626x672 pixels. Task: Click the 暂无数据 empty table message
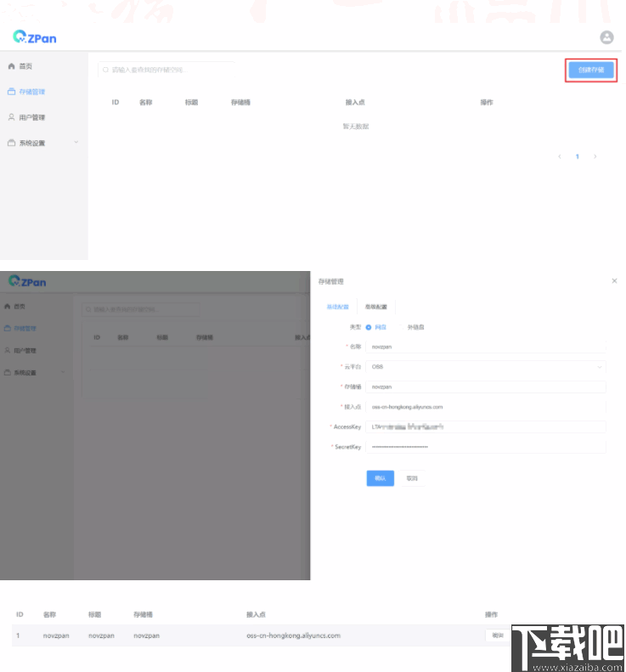[x=356, y=127]
